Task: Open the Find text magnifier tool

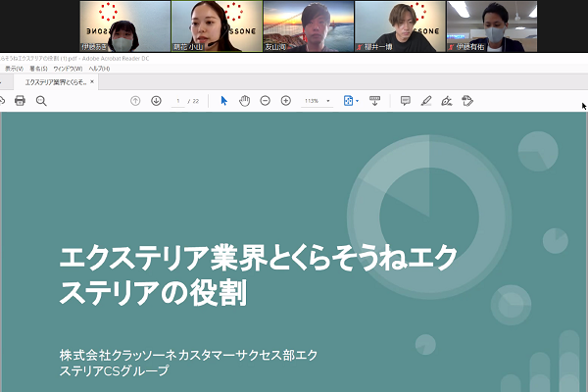Action: tap(41, 101)
